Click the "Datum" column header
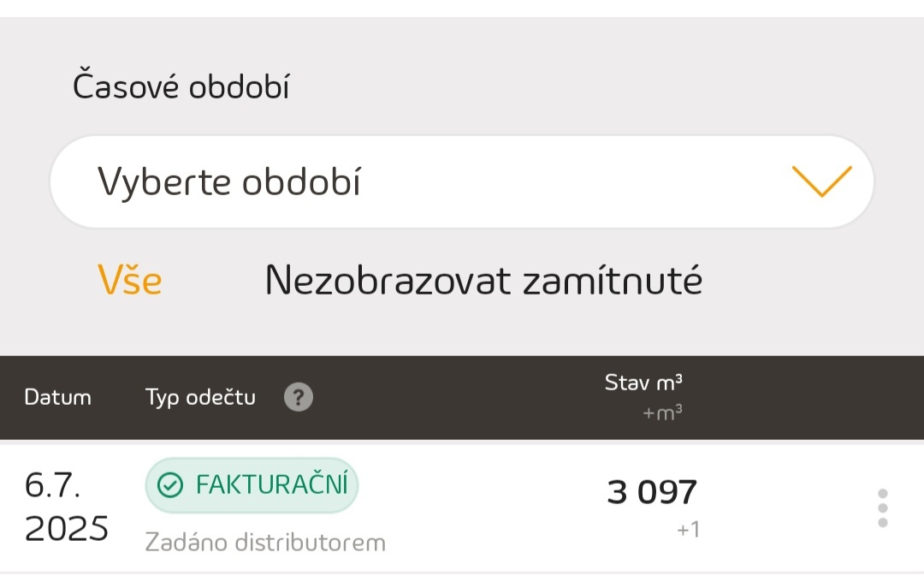 [57, 397]
